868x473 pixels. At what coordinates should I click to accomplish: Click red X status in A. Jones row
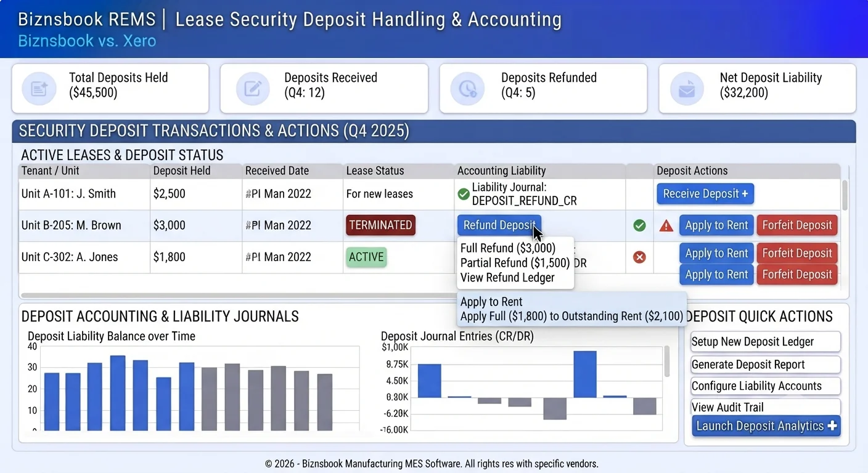[639, 257]
